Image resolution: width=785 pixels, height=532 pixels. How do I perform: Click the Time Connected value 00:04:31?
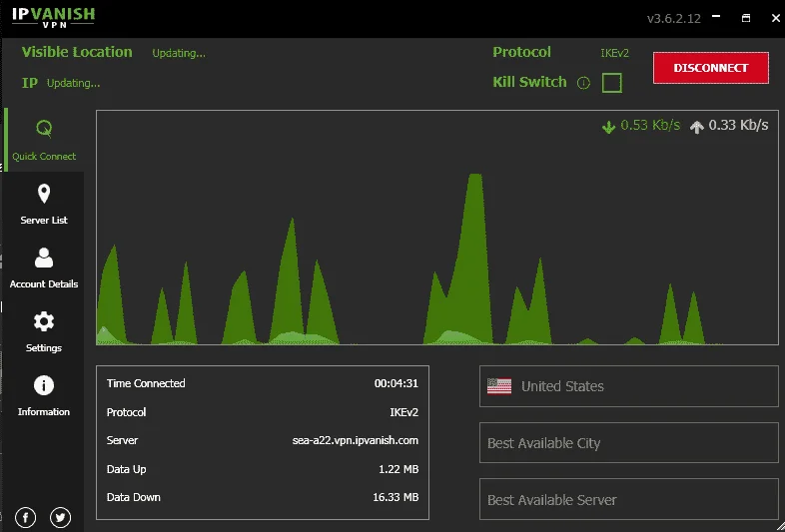396,383
